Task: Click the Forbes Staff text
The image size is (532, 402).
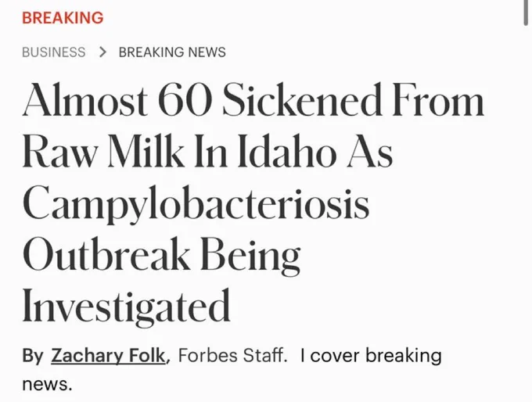Action: [x=232, y=356]
